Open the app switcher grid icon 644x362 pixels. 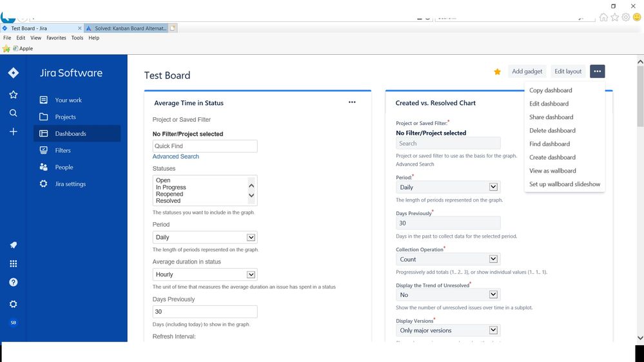[13, 263]
